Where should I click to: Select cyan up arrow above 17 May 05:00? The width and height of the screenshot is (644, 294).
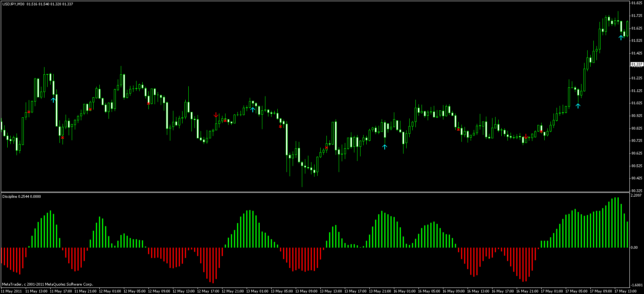tap(578, 105)
